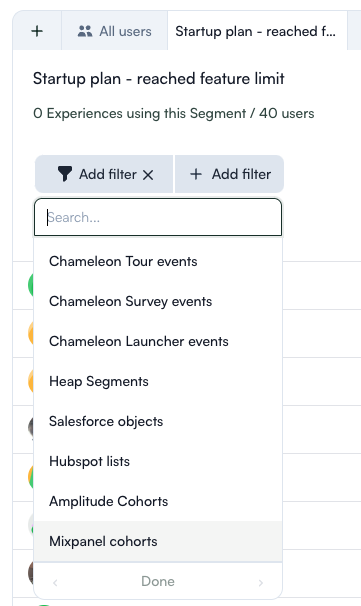Choose Chameleon Tour events filter
Image resolution: width=361 pixels, height=606 pixels.
pos(158,261)
